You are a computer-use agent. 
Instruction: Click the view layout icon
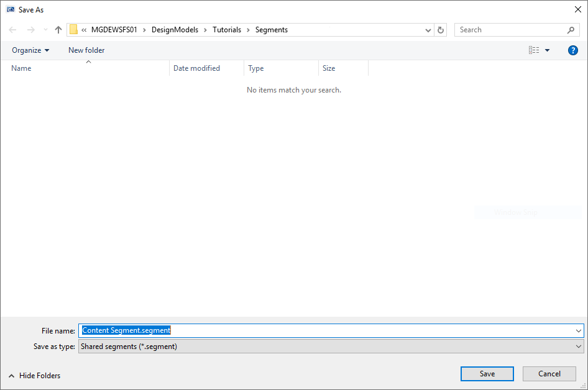[x=534, y=50]
